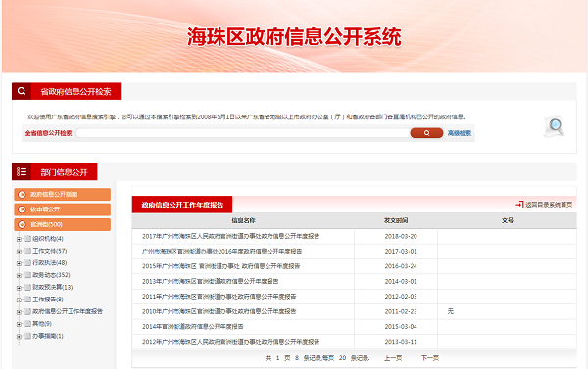Screen dimensions: 588x369
Task: Click the magnifier icon beside 省政府信息公开检索 heading
Action: coord(22,91)
